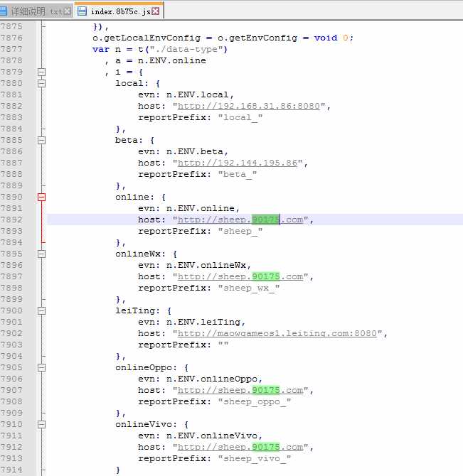The image size is (463, 476).
Task: Collapse the online block red fold marker
Action: [41, 197]
